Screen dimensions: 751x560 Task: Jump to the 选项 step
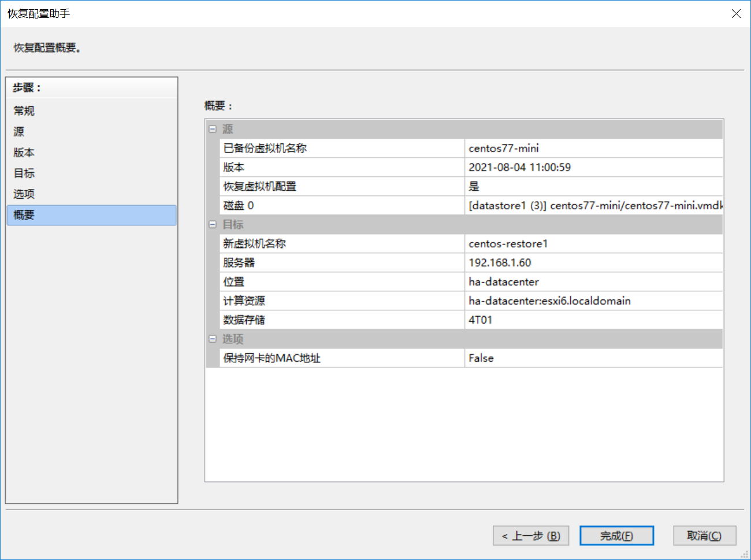[24, 194]
